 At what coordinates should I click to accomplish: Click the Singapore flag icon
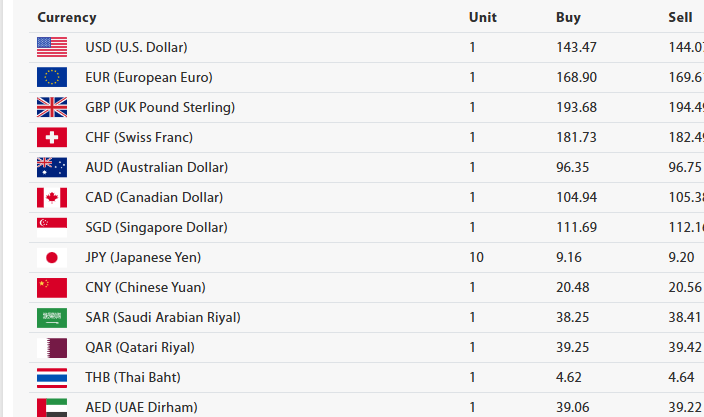(52, 227)
